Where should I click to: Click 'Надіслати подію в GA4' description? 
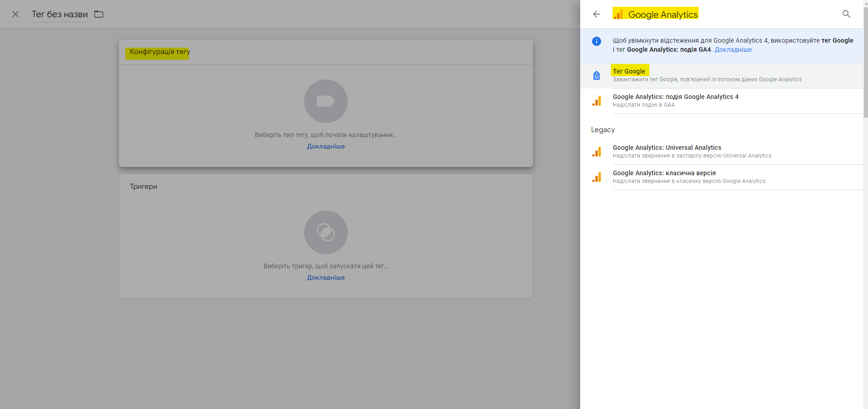644,105
